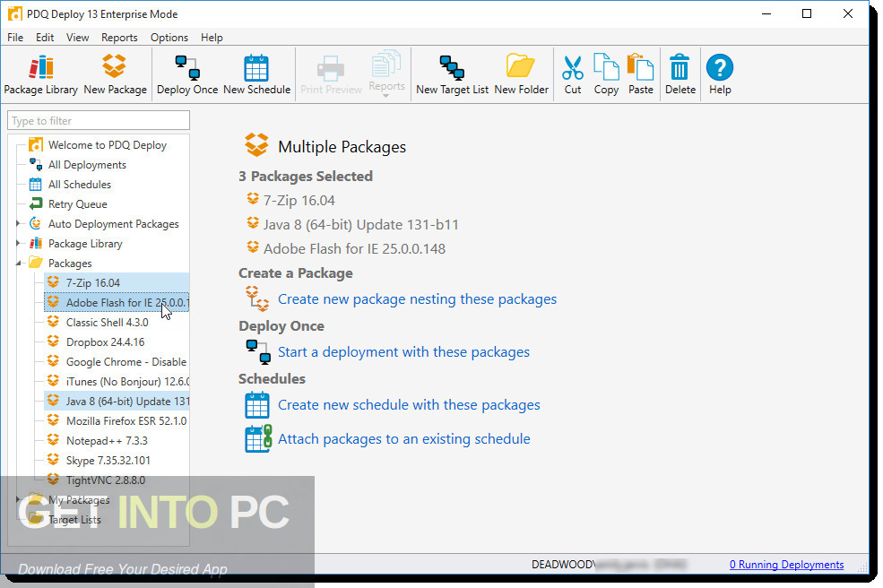883x588 pixels.
Task: Expand the Auto Deployment Packages node
Action: (18, 223)
